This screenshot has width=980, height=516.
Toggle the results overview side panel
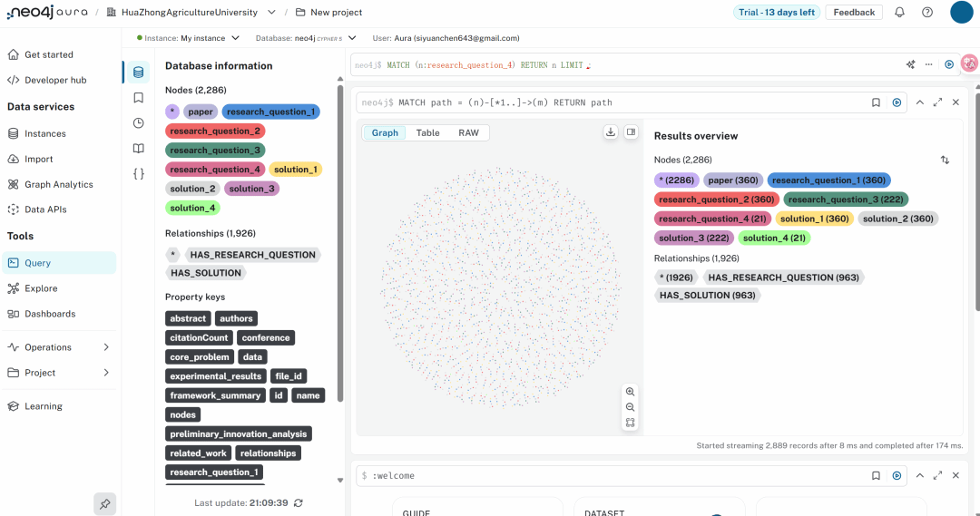click(631, 132)
